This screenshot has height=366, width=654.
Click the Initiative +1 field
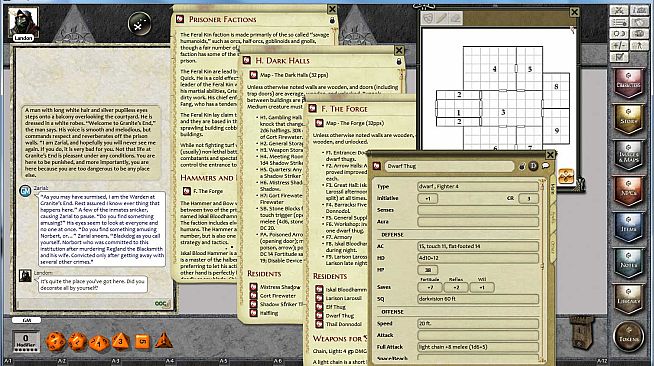coord(428,198)
